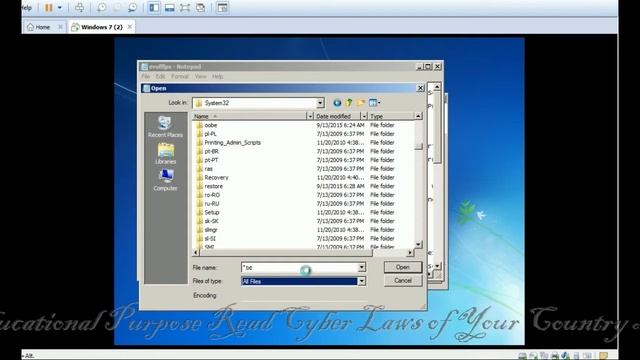Select the ras folder

pos(209,169)
